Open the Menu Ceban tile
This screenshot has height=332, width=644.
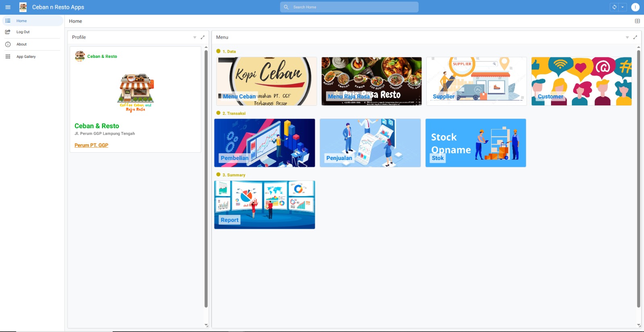point(266,81)
